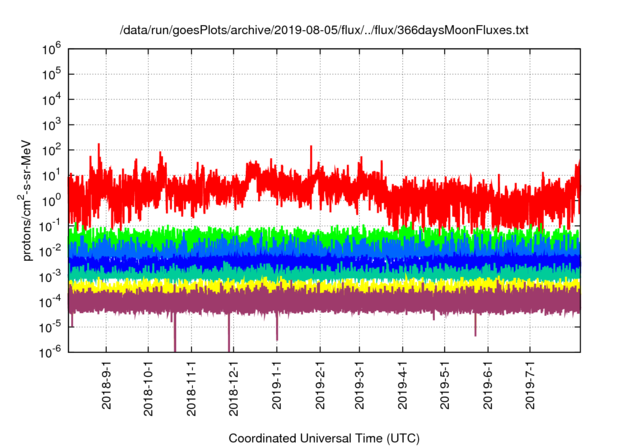
Task: Click the '2019-2-1' x-axis date label
Action: [320, 384]
